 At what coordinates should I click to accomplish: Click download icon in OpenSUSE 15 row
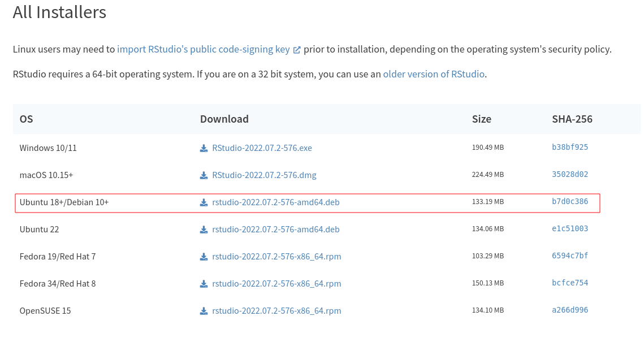pos(204,311)
